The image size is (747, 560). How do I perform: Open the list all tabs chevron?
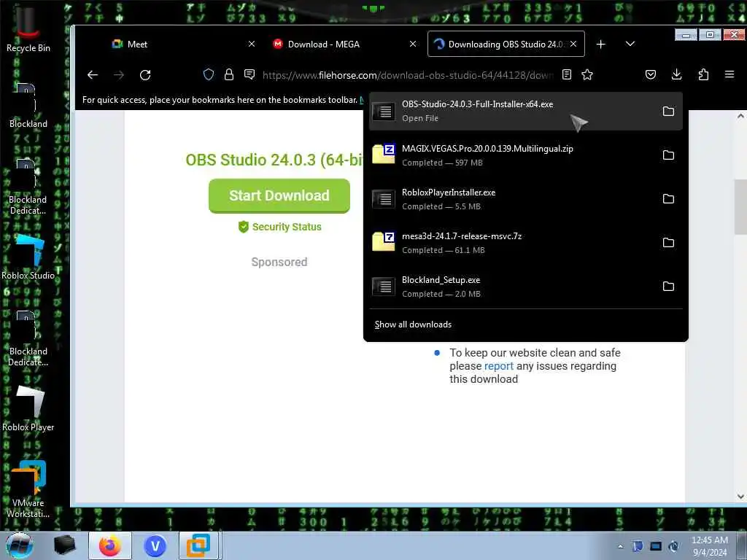[x=630, y=44]
